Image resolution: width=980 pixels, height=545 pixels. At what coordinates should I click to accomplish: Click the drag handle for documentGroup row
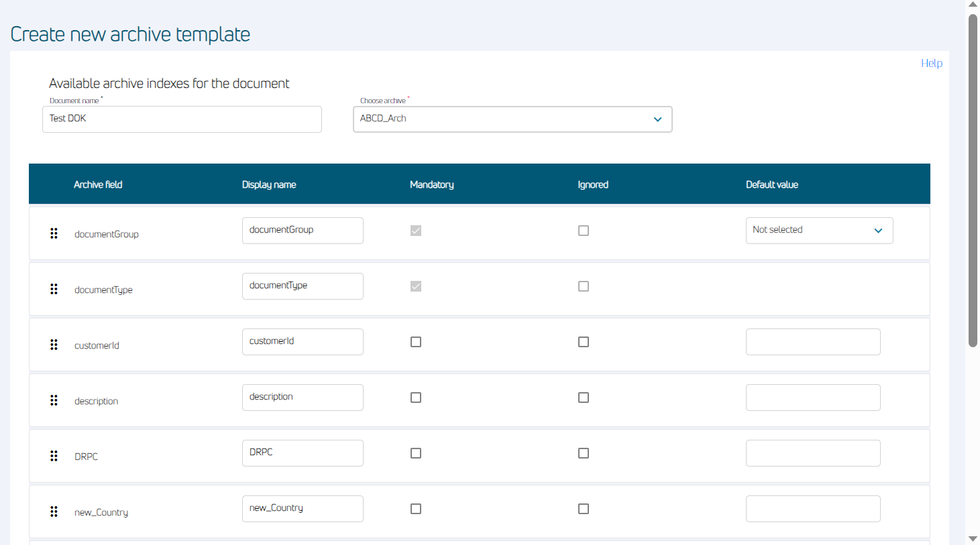click(54, 233)
